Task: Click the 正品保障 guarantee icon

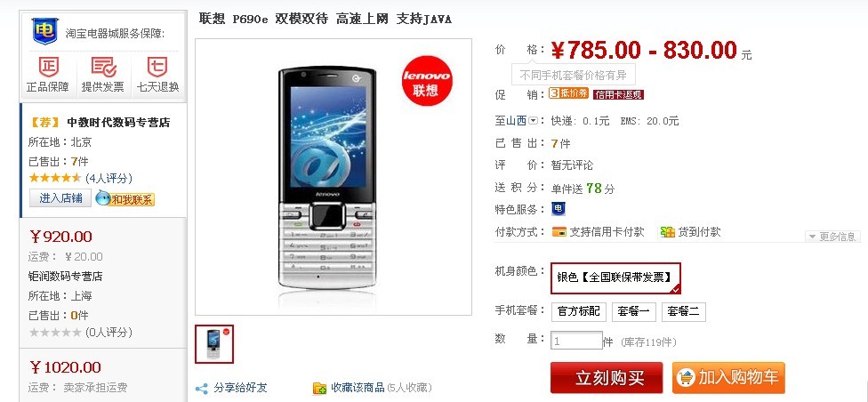Action: point(48,68)
